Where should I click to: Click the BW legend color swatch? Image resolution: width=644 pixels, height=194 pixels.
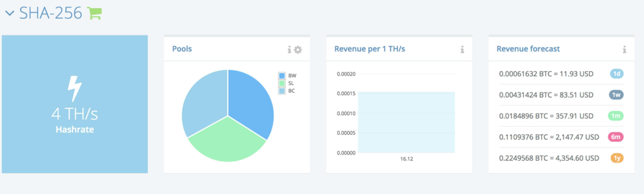(x=282, y=76)
